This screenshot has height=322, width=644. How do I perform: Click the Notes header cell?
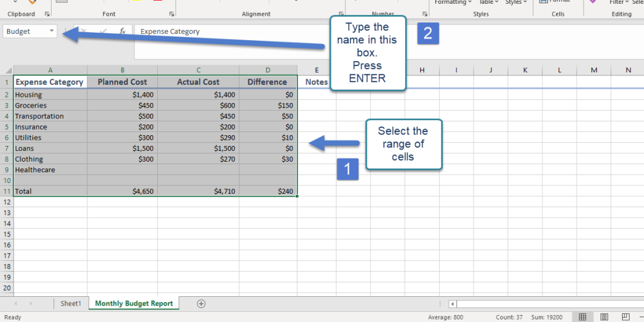point(317,82)
